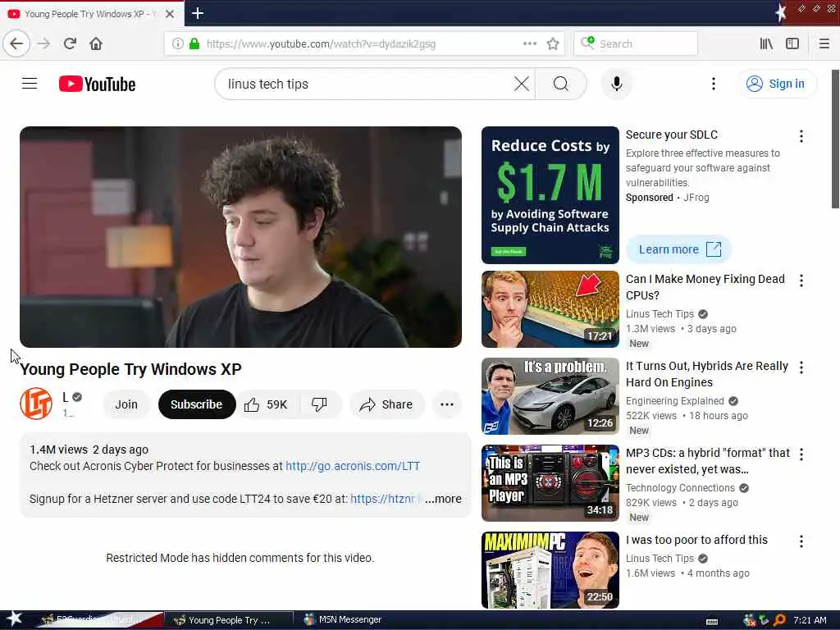Click the magnifier icon in system tray

[x=779, y=620]
